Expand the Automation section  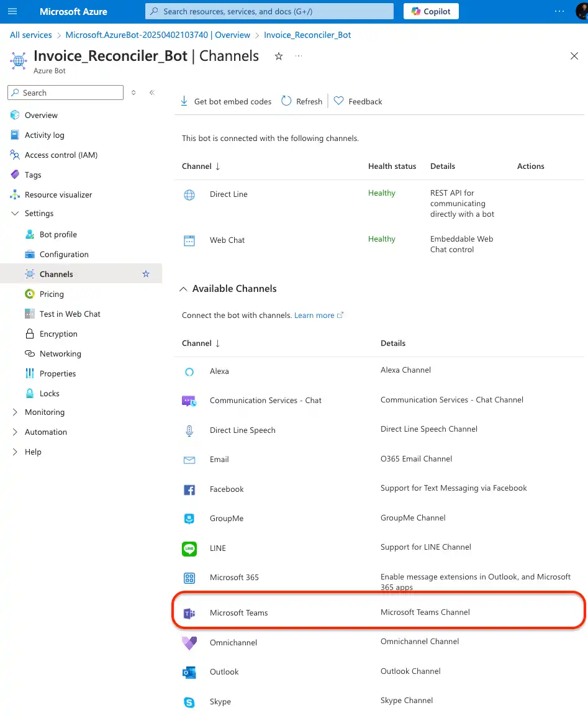coord(16,432)
